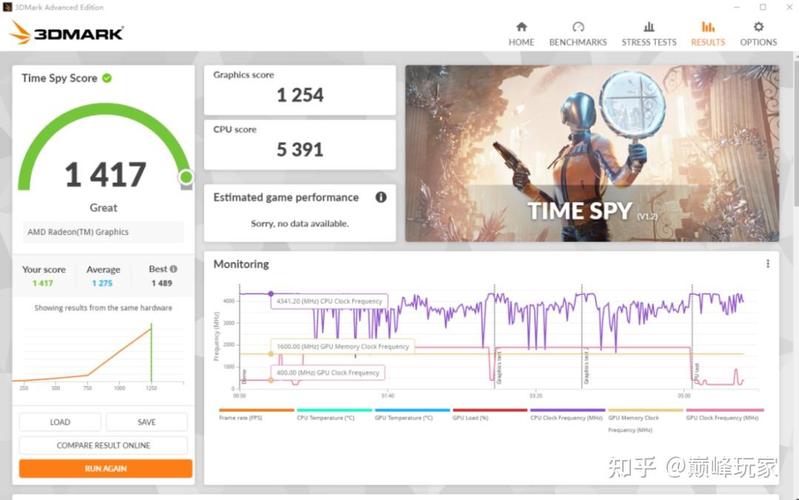Click the green score gauge indicator dot
This screenshot has height=500, width=799.
186,178
